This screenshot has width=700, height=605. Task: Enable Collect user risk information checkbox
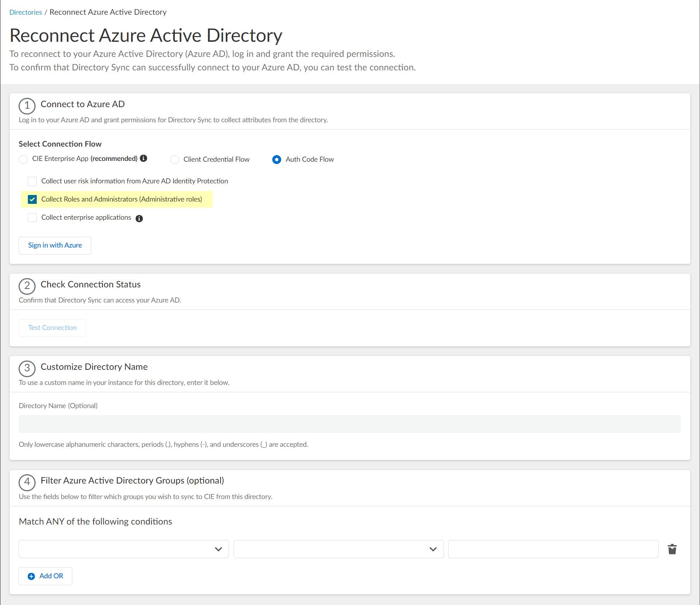32,181
